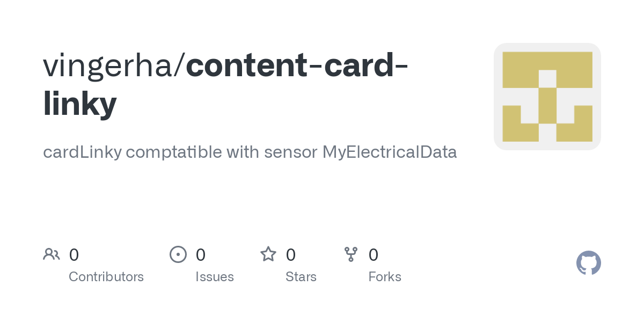
Task: Click the word MyElectricalData in description
Action: (389, 152)
